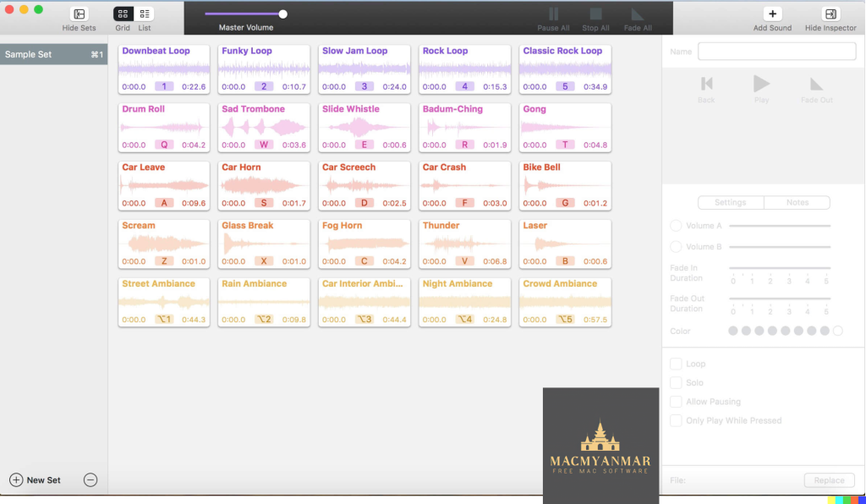Switch to Grid view

123,14
